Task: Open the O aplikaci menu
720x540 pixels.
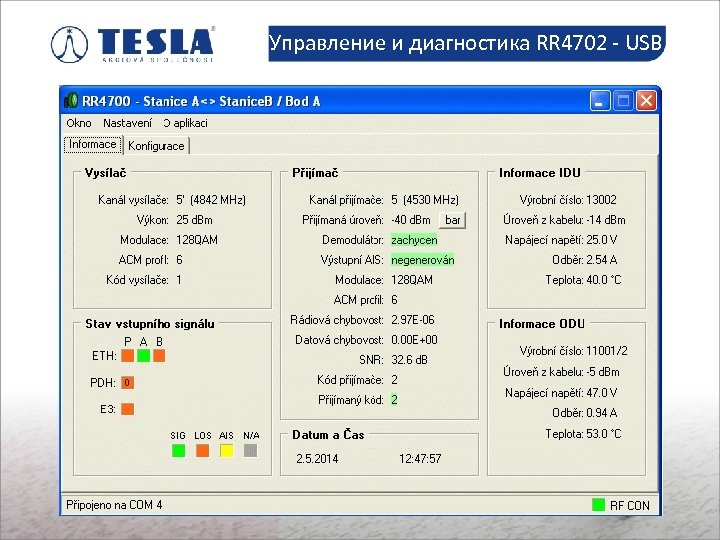Action: point(186,123)
